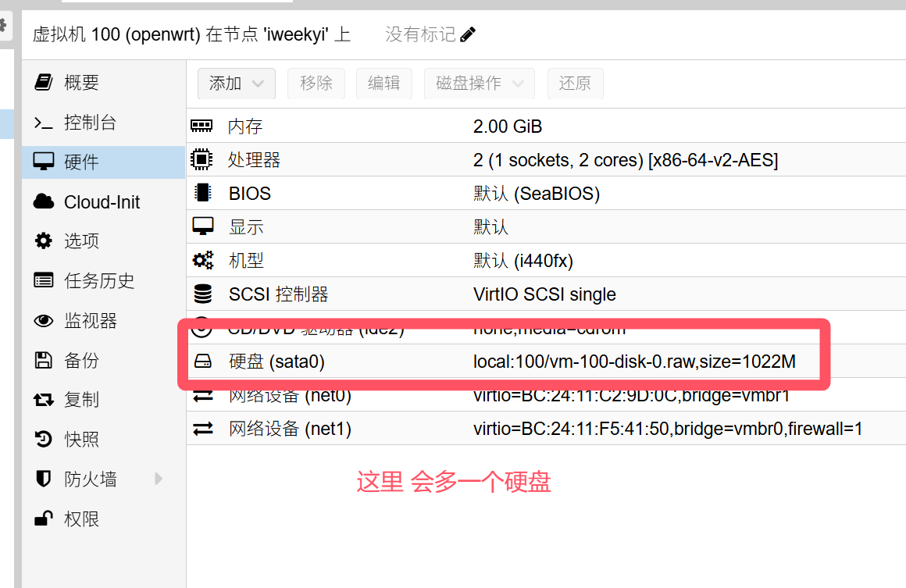
Task: Select the Cloud-Init cloud icon
Action: [x=44, y=201]
